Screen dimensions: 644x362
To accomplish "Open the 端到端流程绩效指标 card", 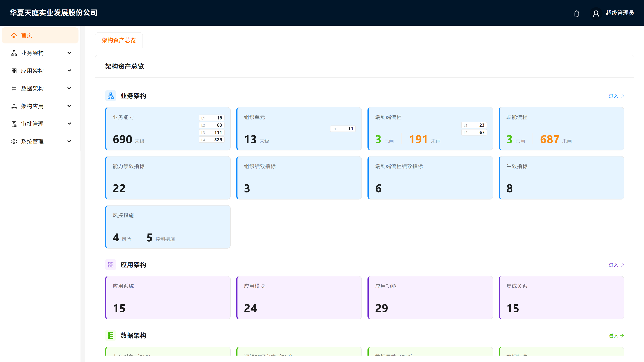I will [x=430, y=178].
